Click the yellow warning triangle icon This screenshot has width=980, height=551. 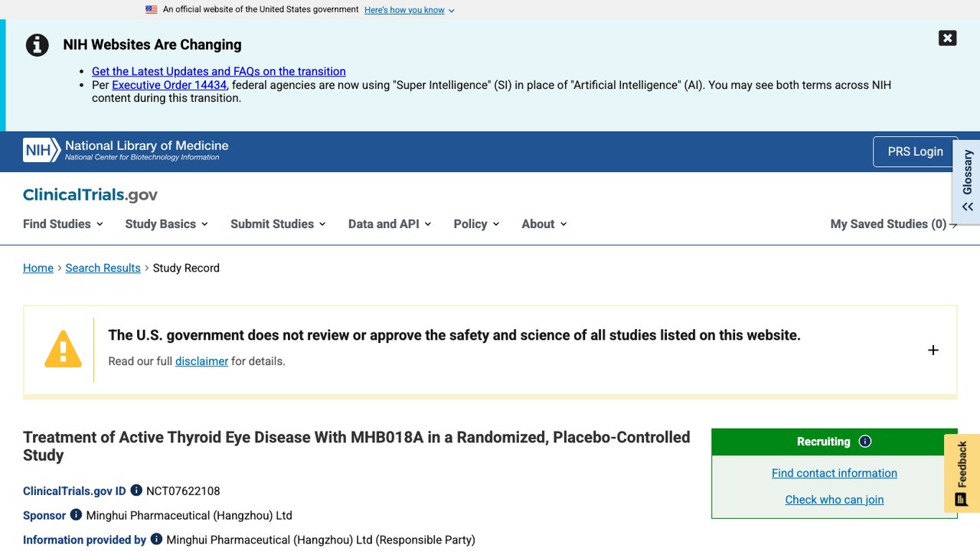(x=63, y=349)
